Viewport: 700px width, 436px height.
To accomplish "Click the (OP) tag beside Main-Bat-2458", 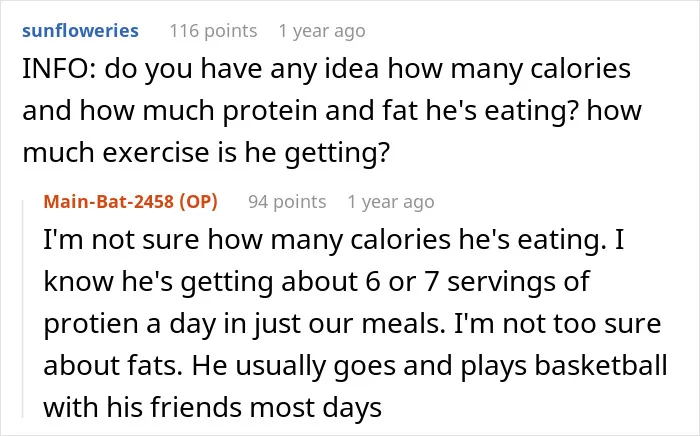I will point(199,202).
